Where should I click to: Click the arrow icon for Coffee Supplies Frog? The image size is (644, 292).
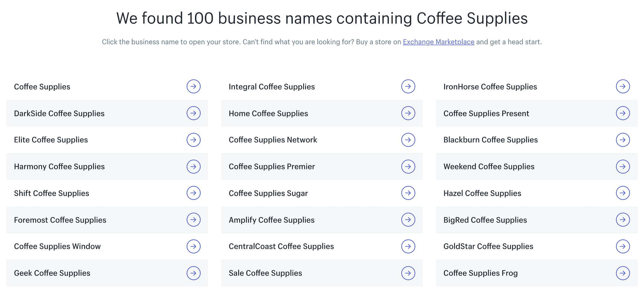point(623,273)
